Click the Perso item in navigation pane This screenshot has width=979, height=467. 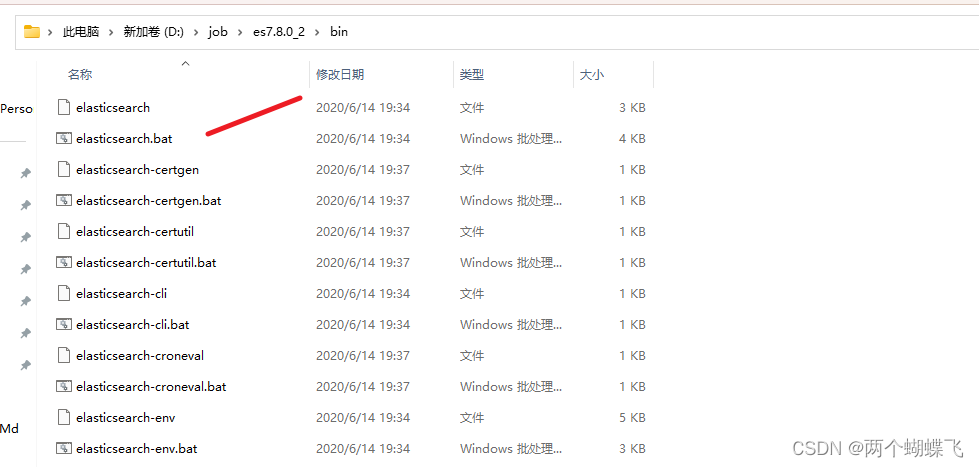point(16,109)
